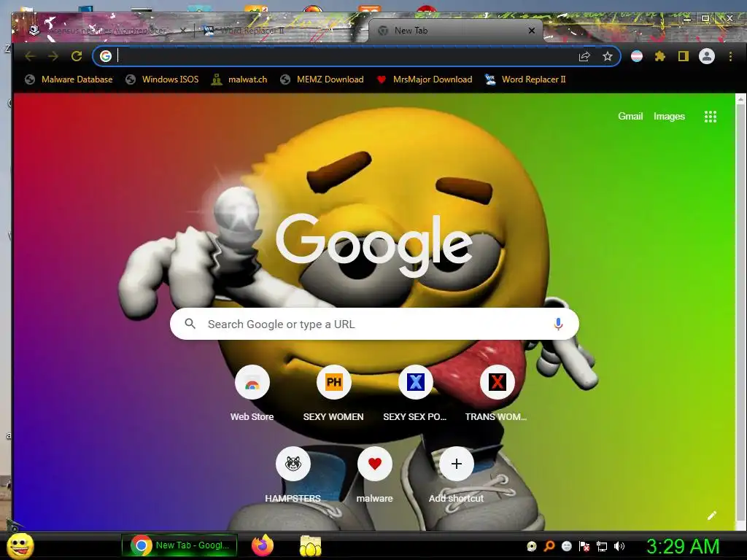The image size is (747, 560).
Task: Go back with the back arrow
Action: coord(30,56)
